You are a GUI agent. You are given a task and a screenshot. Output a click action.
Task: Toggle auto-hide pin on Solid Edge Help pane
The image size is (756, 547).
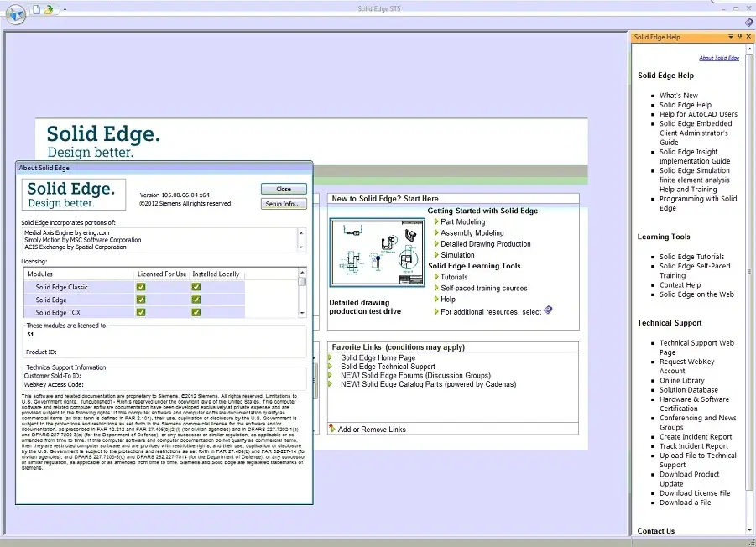(740, 37)
